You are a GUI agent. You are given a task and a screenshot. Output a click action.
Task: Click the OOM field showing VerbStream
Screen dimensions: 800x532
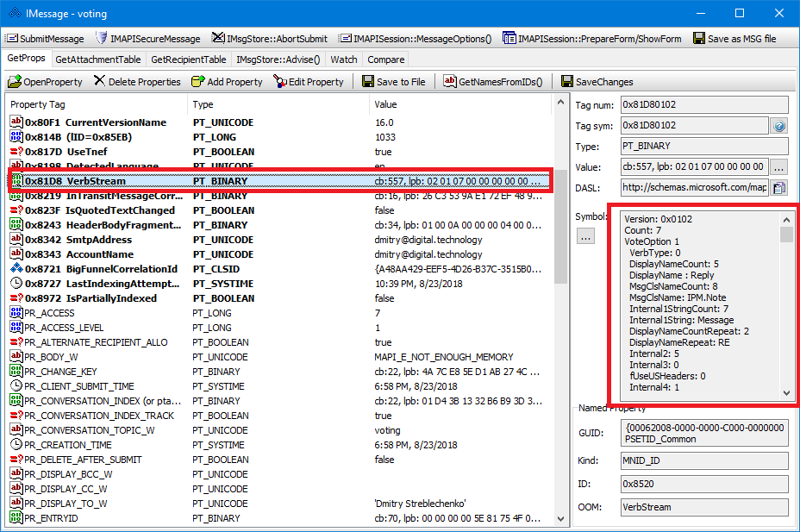coord(704,507)
